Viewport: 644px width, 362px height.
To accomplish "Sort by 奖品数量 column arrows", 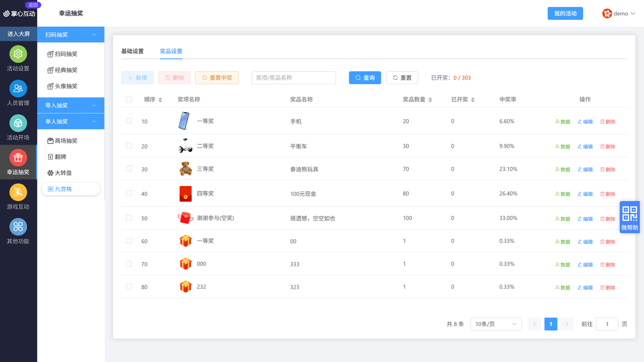I will [430, 100].
